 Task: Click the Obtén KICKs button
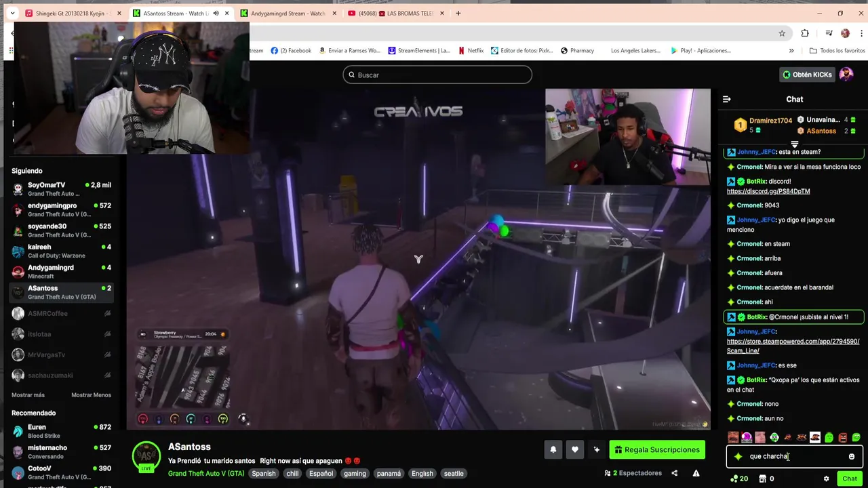[807, 75]
